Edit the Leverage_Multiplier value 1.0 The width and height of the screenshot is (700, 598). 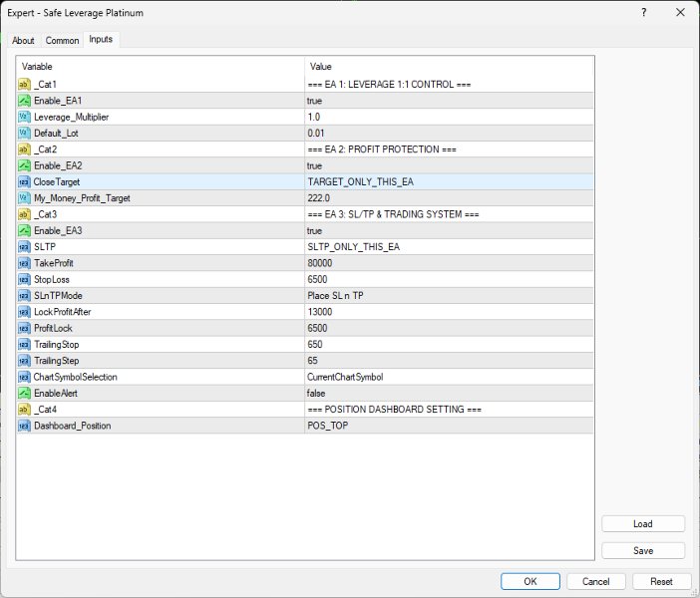(449, 117)
